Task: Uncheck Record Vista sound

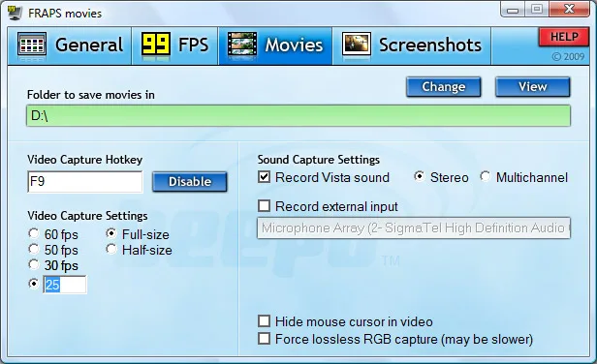Action: 264,177
